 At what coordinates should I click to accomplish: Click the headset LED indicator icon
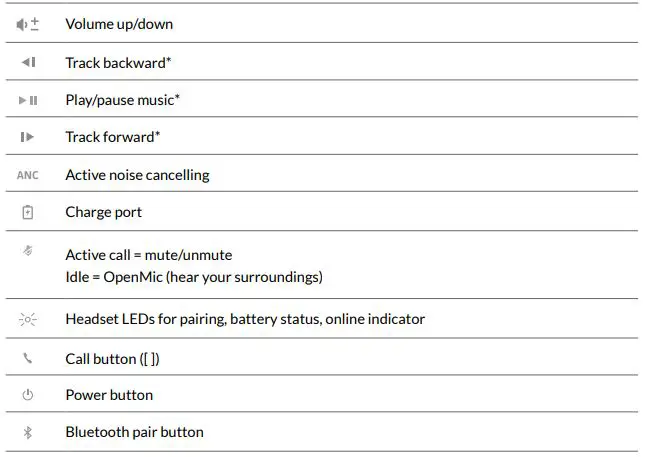click(x=28, y=320)
